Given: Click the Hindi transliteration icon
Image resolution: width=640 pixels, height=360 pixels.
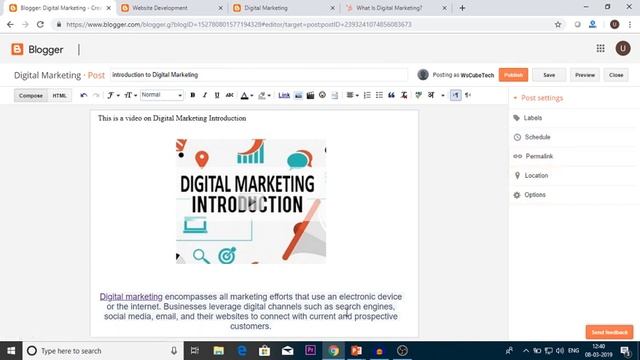Looking at the screenshot, I should tap(431, 95).
